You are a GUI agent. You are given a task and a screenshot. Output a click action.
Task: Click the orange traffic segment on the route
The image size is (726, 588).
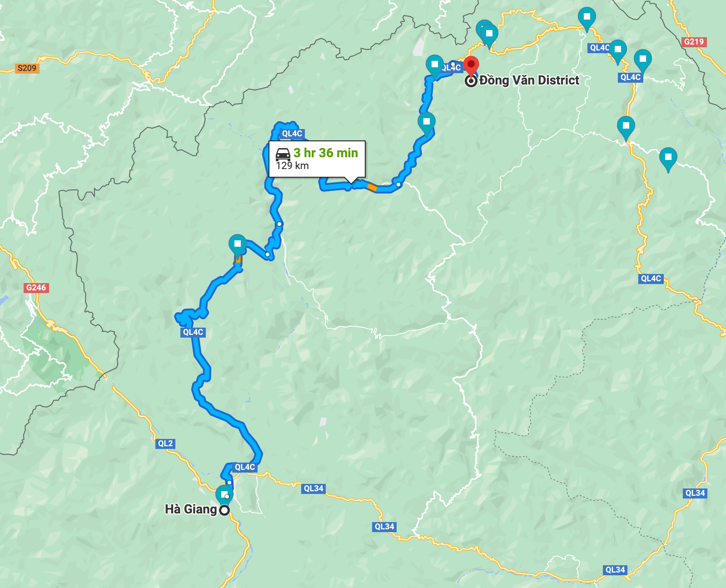372,187
